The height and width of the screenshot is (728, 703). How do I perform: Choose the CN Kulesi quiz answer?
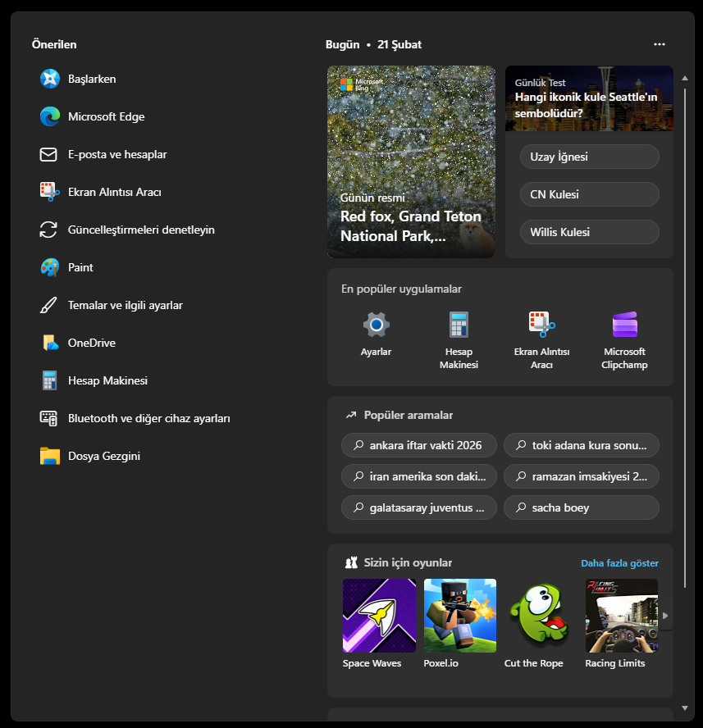(x=590, y=194)
